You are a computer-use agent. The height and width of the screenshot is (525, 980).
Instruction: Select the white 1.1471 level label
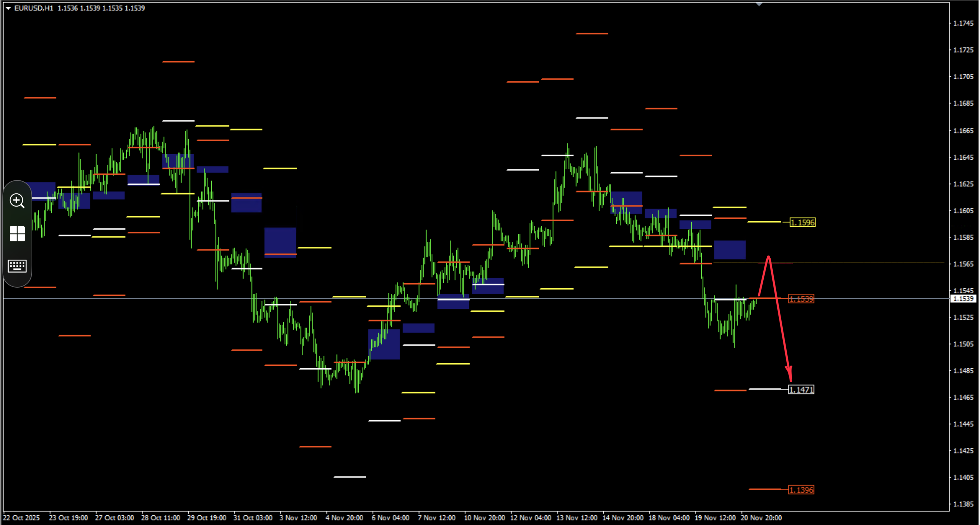click(801, 389)
